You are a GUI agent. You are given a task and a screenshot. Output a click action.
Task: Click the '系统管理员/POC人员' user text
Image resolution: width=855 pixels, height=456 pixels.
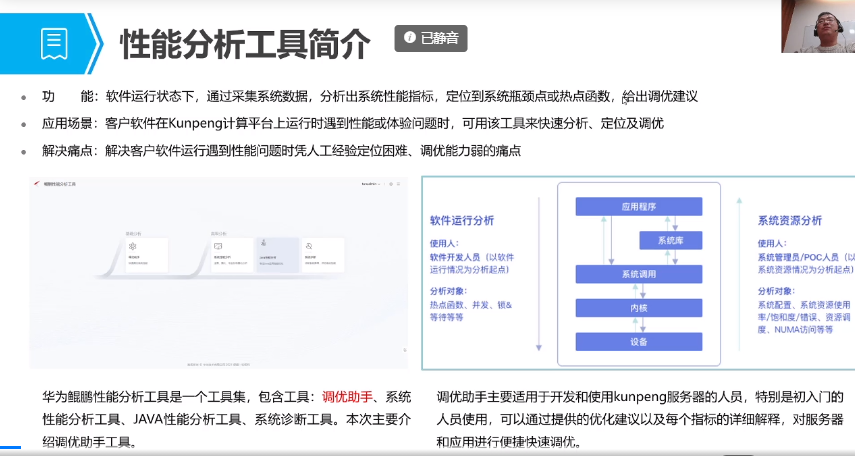[798, 257]
